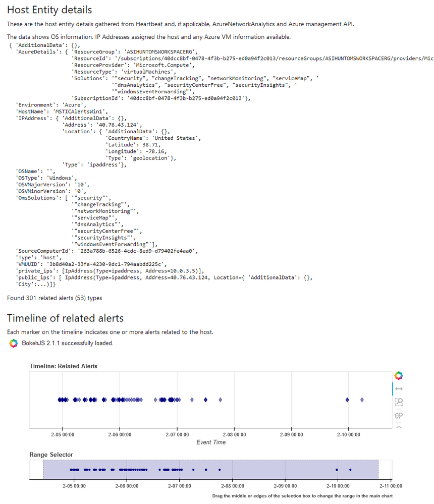Click the left edge of the range selection box
This screenshot has width=434, height=504.
click(x=43, y=470)
